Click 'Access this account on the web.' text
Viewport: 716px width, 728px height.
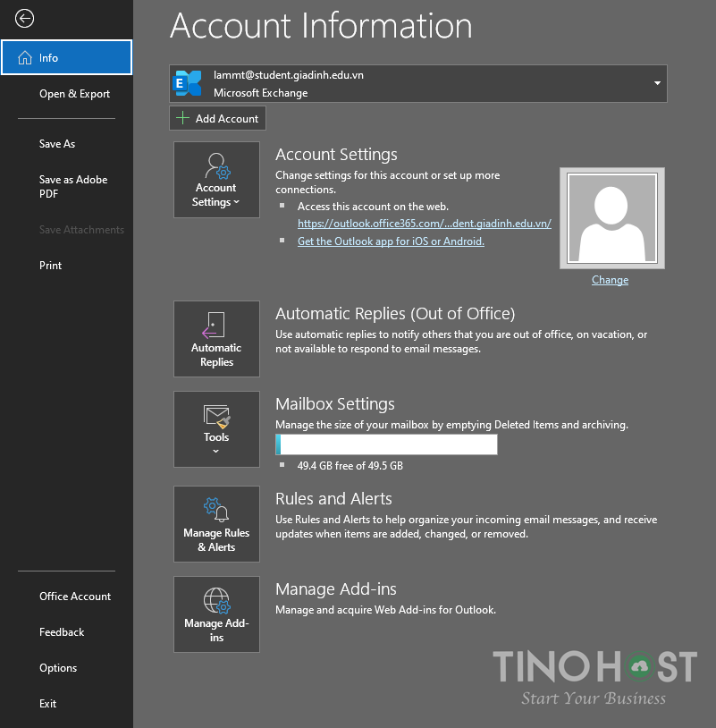tap(373, 207)
